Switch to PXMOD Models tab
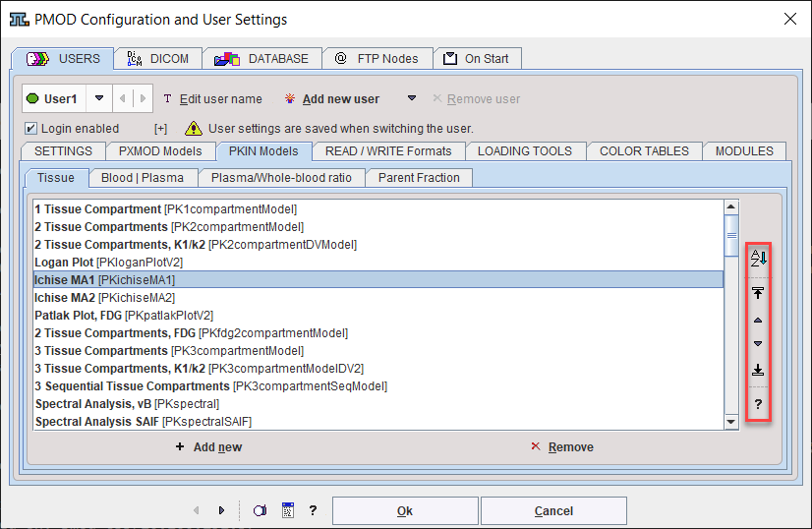The width and height of the screenshot is (812, 529). click(160, 151)
